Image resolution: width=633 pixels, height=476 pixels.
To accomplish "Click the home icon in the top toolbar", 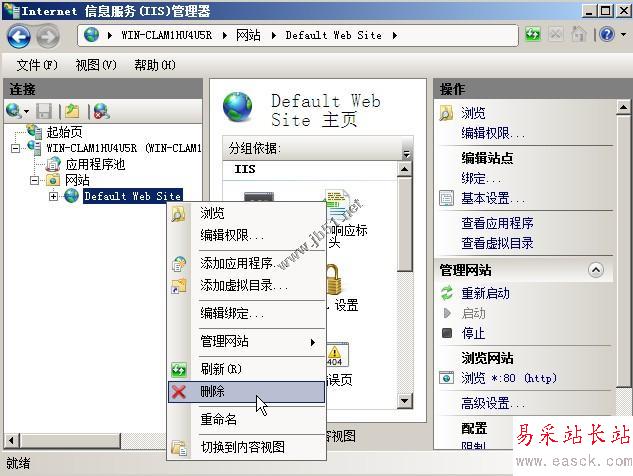I will (578, 34).
